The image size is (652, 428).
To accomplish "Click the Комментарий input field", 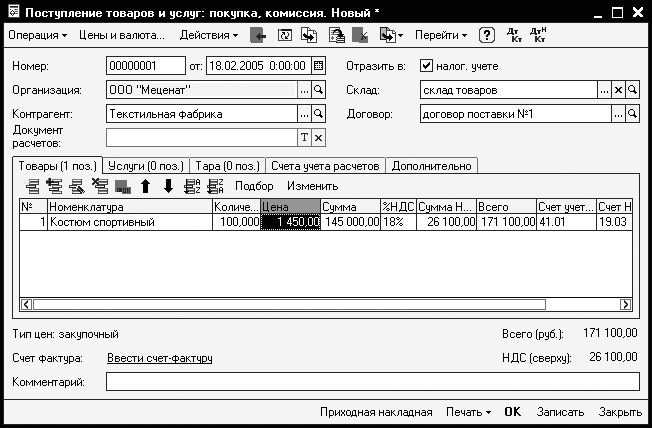I will [373, 382].
